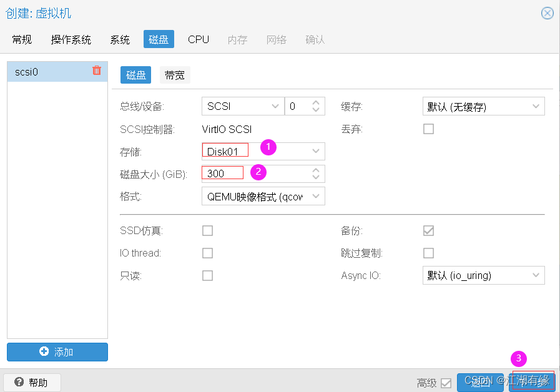Switch to the 带宽 sub-tab
This screenshot has width=560, height=392.
[x=174, y=74]
